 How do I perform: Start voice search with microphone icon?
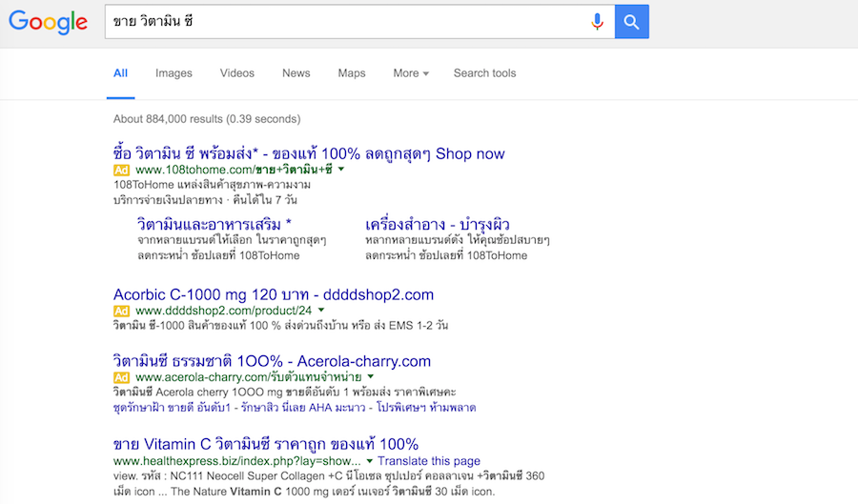click(x=597, y=22)
